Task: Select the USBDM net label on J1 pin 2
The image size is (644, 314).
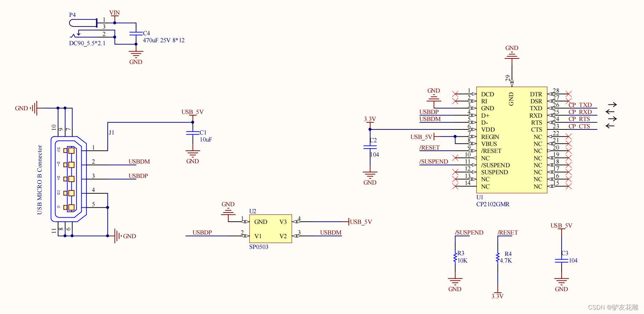Action: [x=139, y=161]
